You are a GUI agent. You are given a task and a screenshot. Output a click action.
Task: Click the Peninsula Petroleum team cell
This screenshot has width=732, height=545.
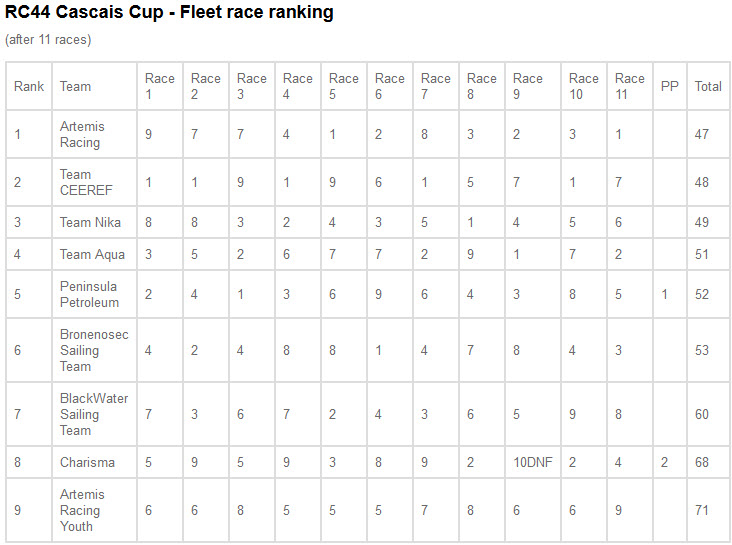94,294
